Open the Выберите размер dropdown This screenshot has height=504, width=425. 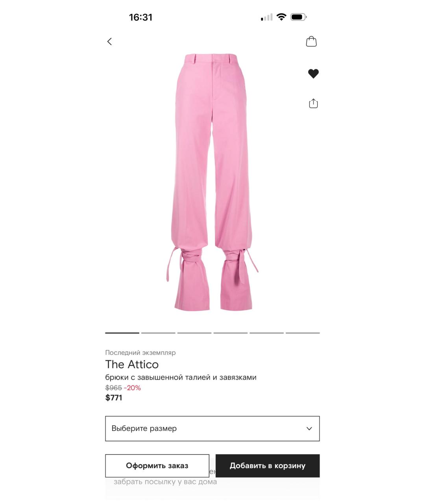click(x=213, y=428)
